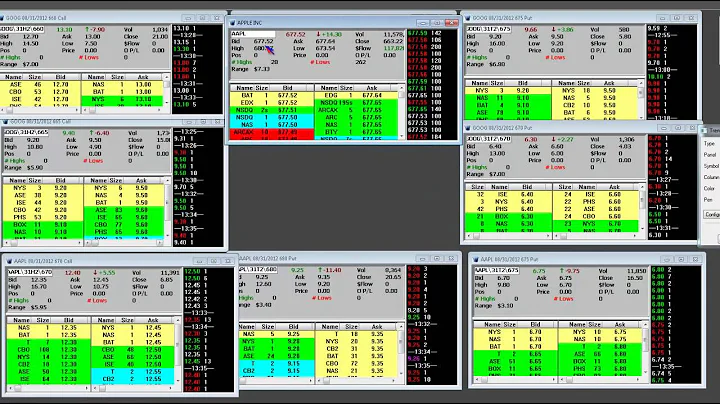
Task: Click scroll-up arrow in AAPL 670 Call table
Action: click(178, 320)
